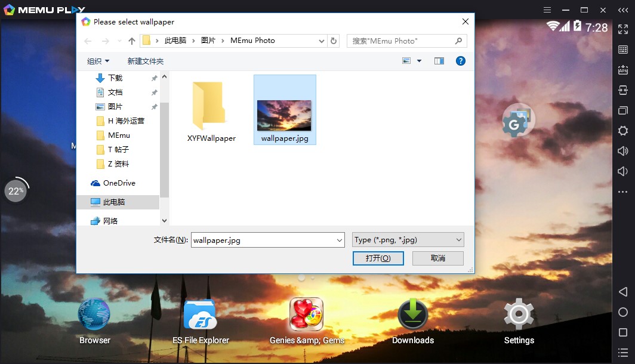The image size is (635, 364).
Task: Open the 组织 menu
Action: [x=98, y=61]
